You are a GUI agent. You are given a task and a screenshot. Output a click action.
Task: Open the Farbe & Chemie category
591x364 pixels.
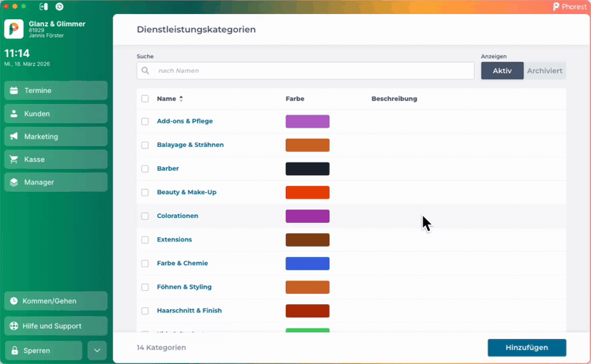182,263
